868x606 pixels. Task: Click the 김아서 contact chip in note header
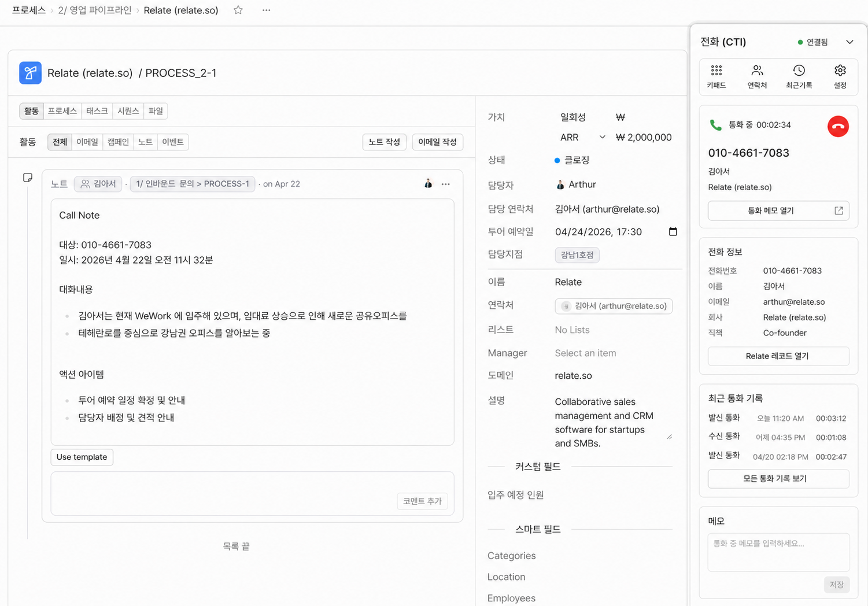(x=98, y=184)
